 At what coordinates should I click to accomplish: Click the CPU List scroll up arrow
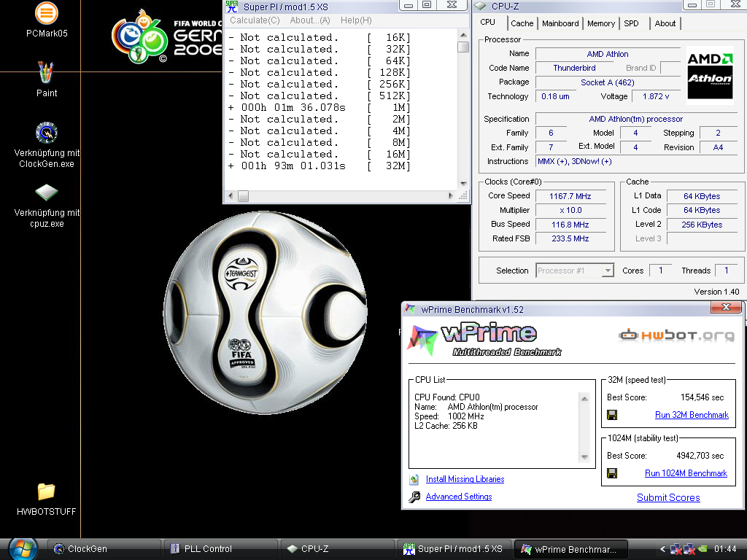click(x=584, y=399)
